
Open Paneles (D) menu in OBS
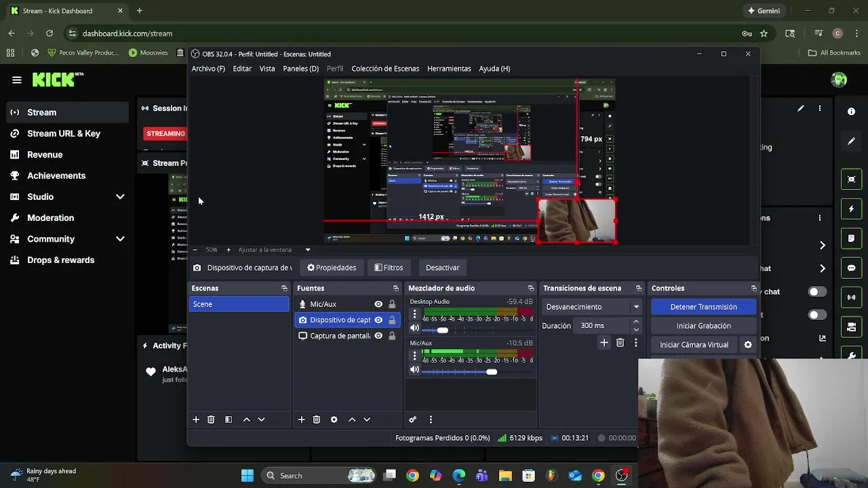300,68
